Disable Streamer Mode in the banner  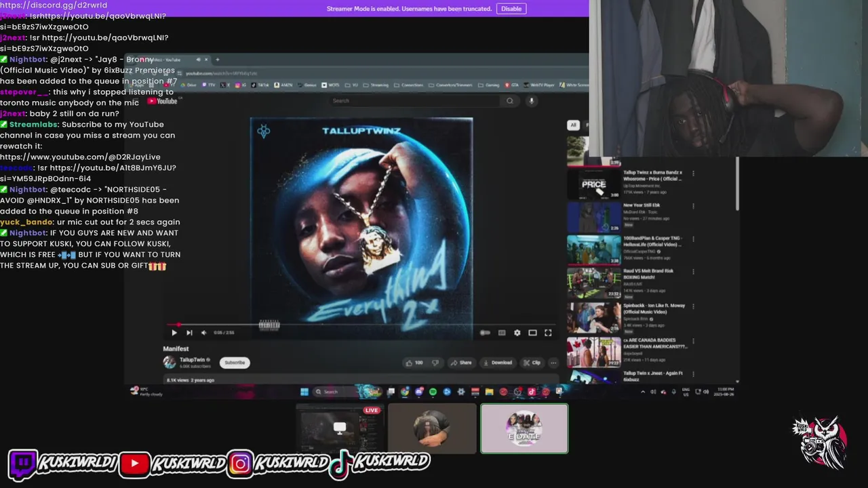pos(511,9)
